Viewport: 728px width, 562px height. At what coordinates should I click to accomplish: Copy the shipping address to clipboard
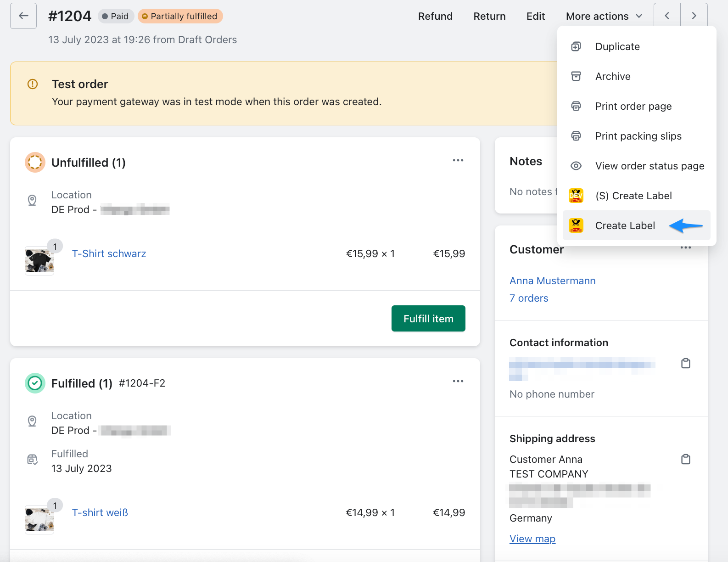coord(685,460)
